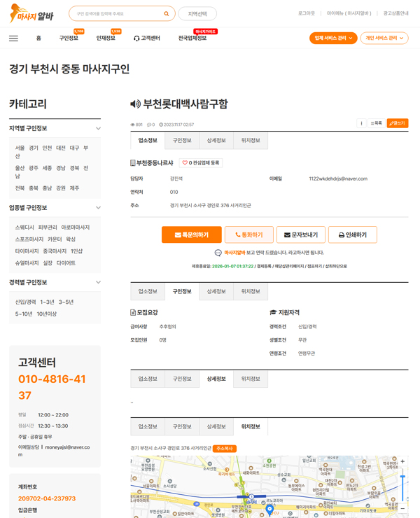Click the speaker icon beside the post title
The image size is (420, 518).
[135, 104]
